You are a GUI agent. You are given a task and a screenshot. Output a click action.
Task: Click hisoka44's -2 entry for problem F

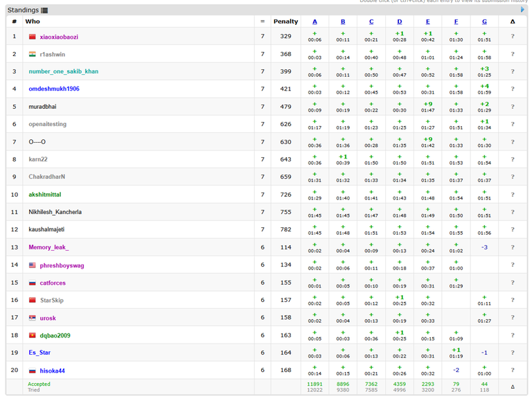pyautogui.click(x=456, y=370)
